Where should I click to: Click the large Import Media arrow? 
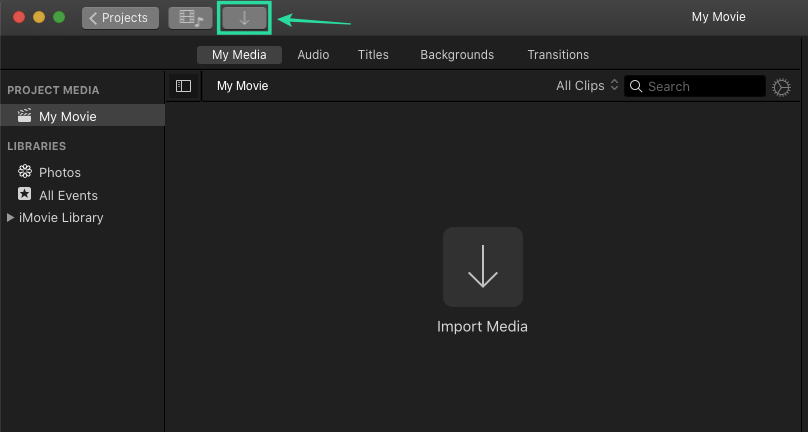pyautogui.click(x=483, y=266)
